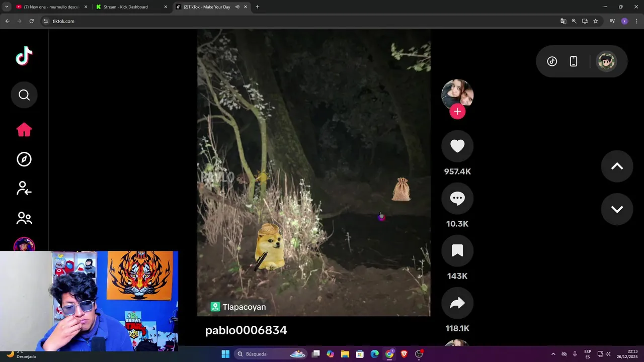Launch Microsoft Edge from taskbar
This screenshot has width=644, height=362.
375,354
